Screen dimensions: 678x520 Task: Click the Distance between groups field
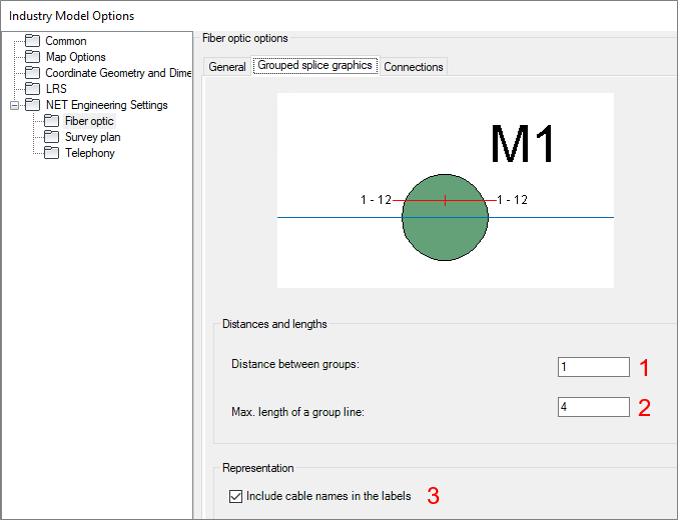[x=594, y=367]
